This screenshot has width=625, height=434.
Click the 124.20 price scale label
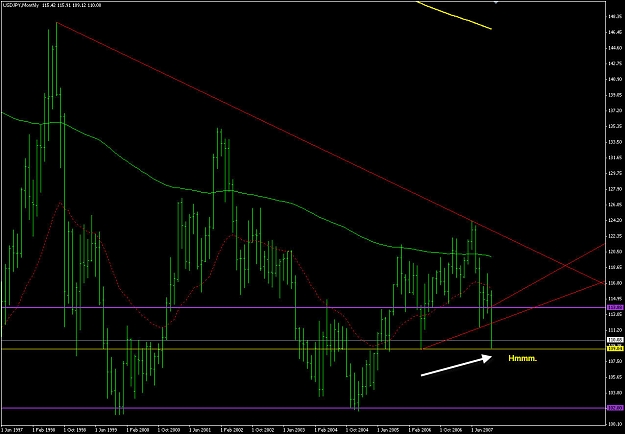point(616,220)
